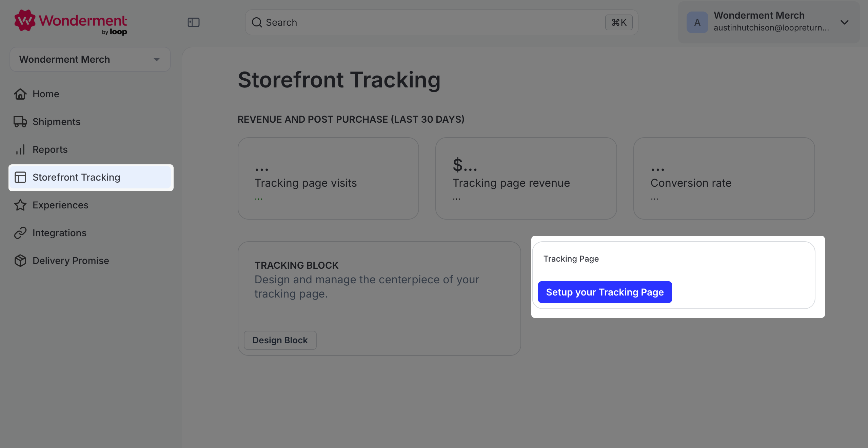Click the Integrations link icon
Screen dimensions: 868x448
[20, 233]
